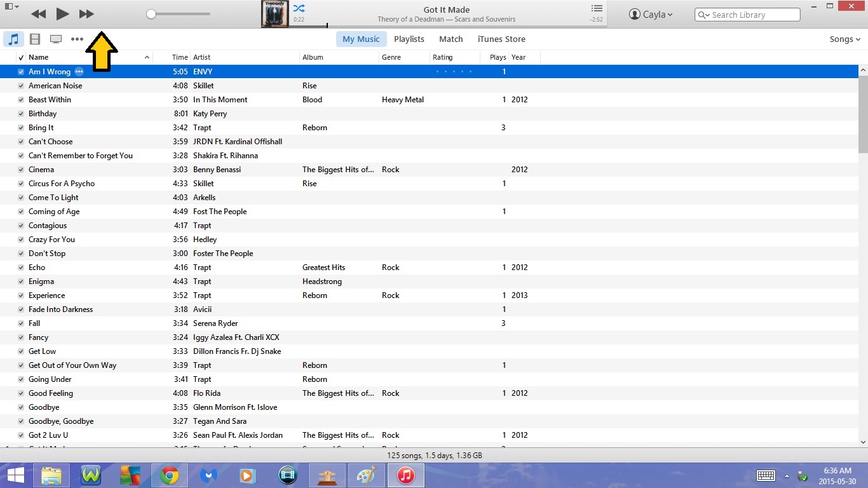The height and width of the screenshot is (488, 868).
Task: Toggle sort direction arrow in Name column
Action: tap(147, 57)
